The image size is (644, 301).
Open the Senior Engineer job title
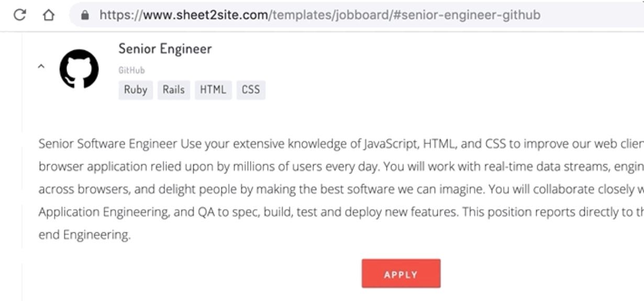pos(165,49)
